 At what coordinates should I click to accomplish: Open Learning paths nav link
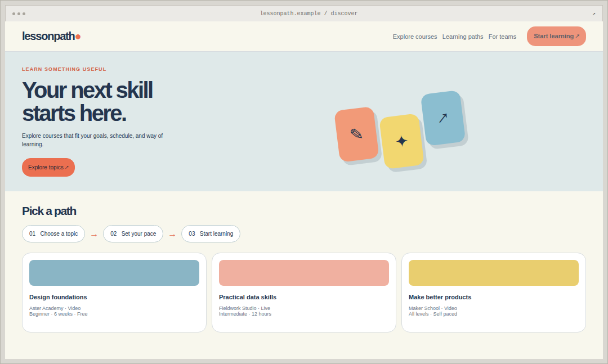pos(463,37)
